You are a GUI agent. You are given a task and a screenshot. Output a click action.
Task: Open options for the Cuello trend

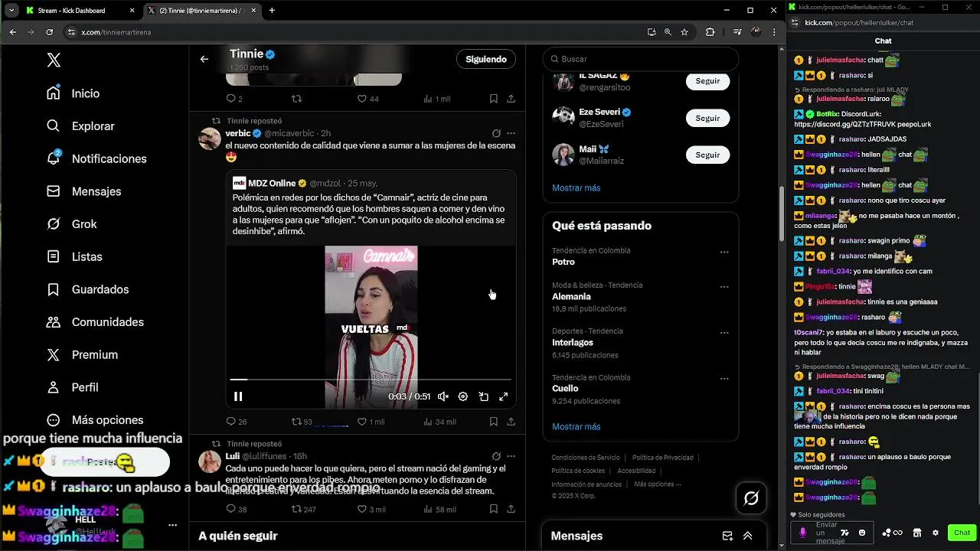click(724, 379)
